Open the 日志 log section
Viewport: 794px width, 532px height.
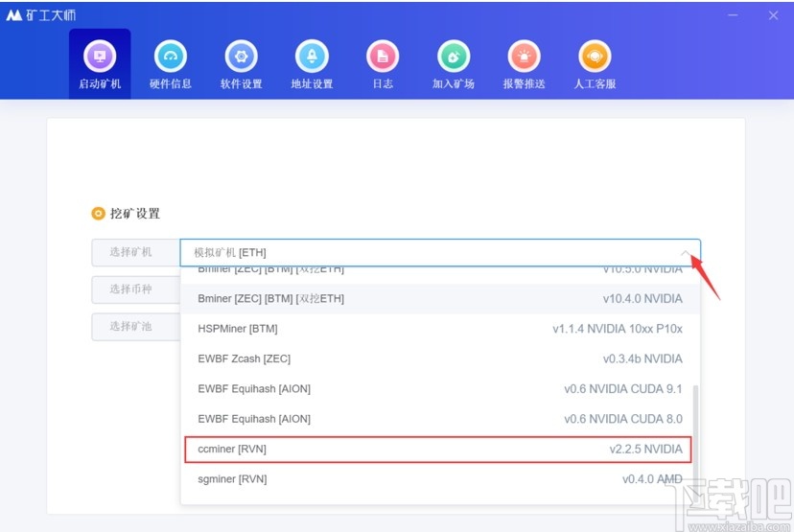(383, 65)
